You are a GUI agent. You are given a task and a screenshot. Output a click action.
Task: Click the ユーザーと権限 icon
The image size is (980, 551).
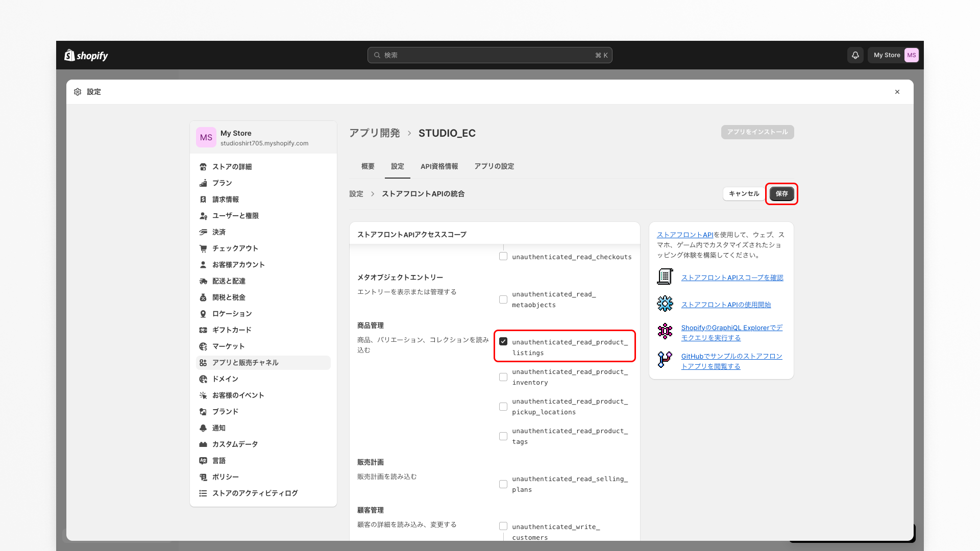pyautogui.click(x=203, y=216)
